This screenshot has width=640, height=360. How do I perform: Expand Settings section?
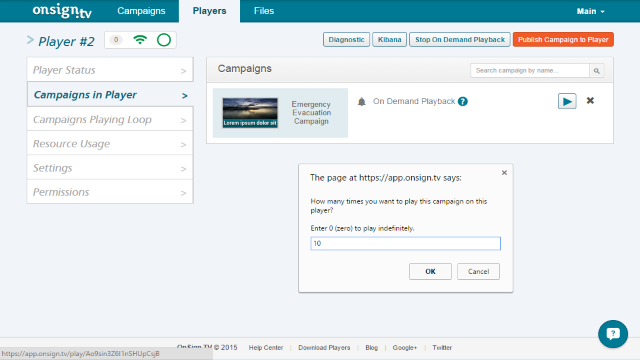coord(110,168)
